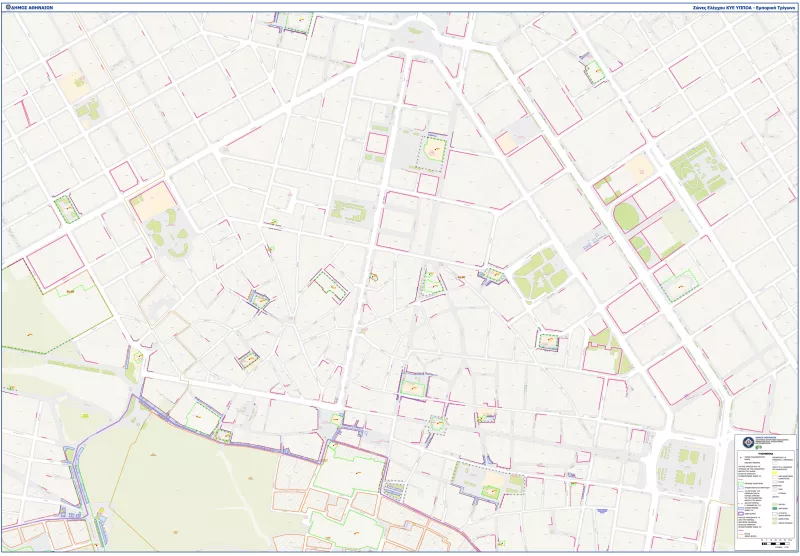Screen dimensions: 800x556
Task: Click the orange block in upper-right area
Action: [x=638, y=167]
